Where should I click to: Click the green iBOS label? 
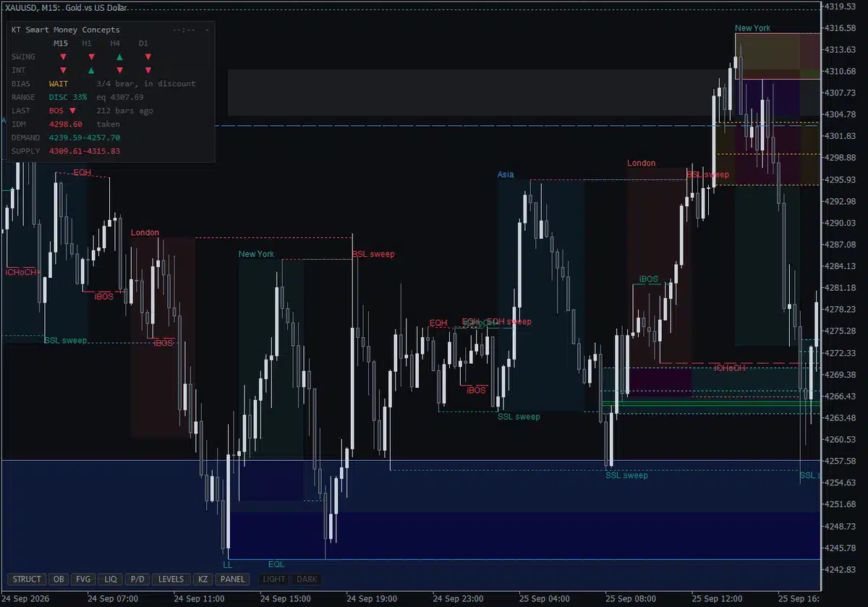pyautogui.click(x=649, y=279)
